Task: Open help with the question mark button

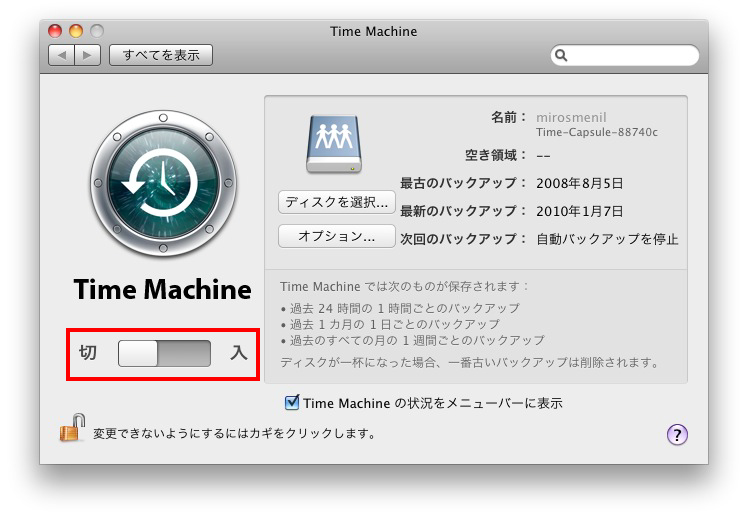Action: [677, 434]
